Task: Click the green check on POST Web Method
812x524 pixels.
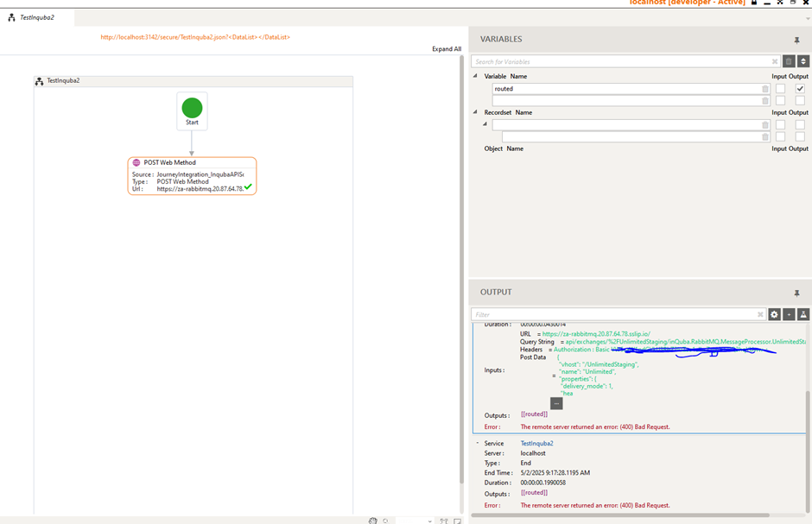Action: point(248,186)
